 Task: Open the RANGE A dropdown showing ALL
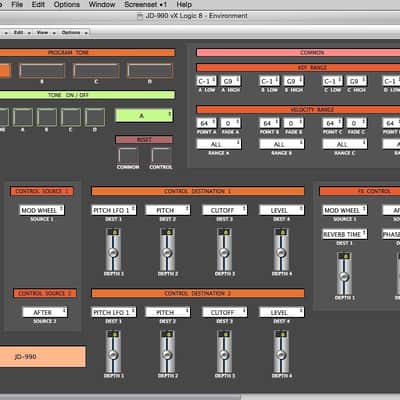click(x=219, y=144)
